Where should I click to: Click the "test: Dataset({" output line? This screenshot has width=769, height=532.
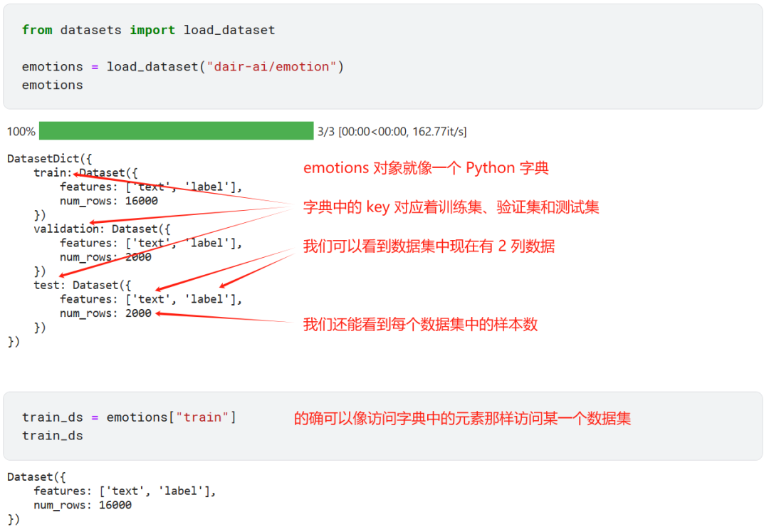click(83, 285)
